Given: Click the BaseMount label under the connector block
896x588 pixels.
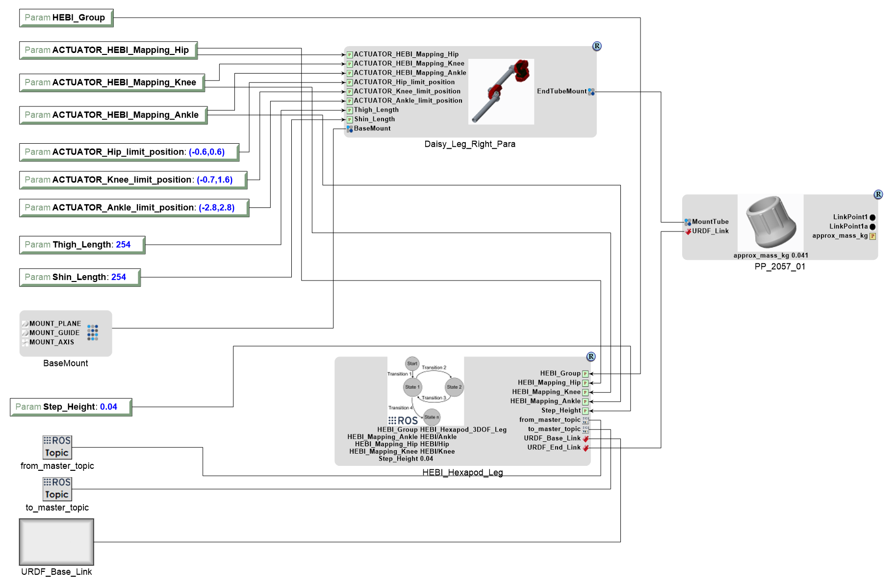Looking at the screenshot, I should (66, 363).
